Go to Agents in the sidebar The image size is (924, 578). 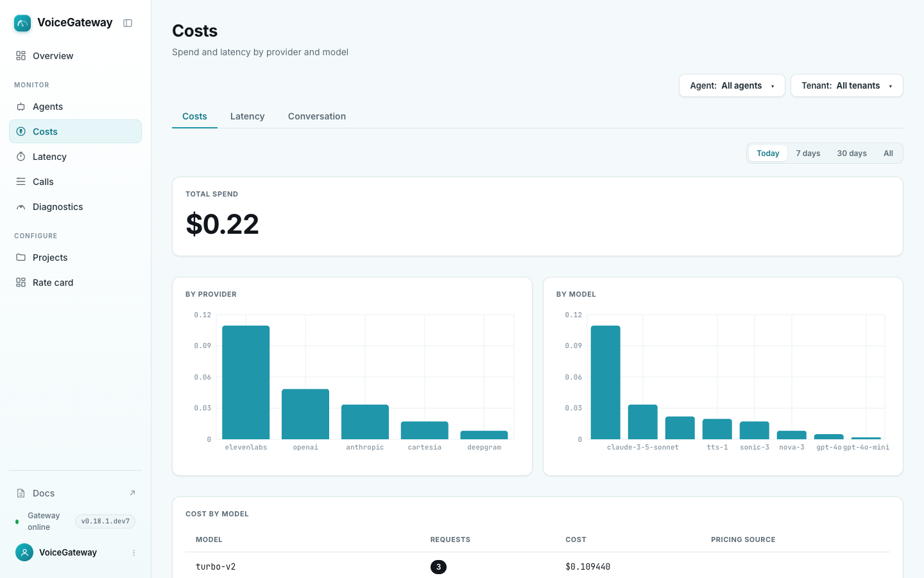(x=75, y=107)
